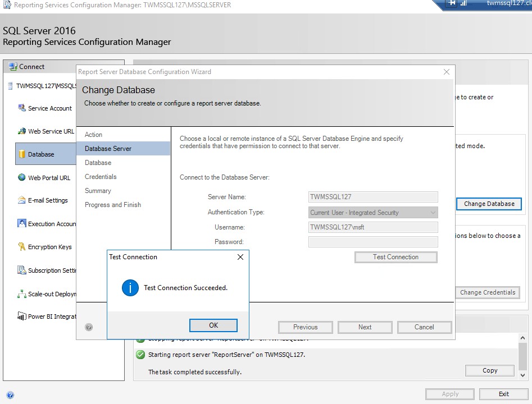
Task: Click the Test Connection button
Action: click(x=396, y=257)
